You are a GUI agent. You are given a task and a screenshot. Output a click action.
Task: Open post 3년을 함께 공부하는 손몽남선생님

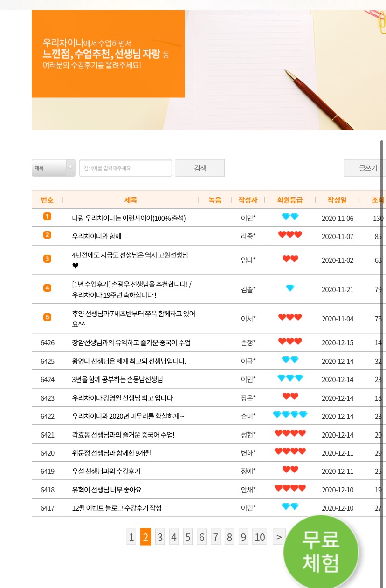[x=117, y=380]
